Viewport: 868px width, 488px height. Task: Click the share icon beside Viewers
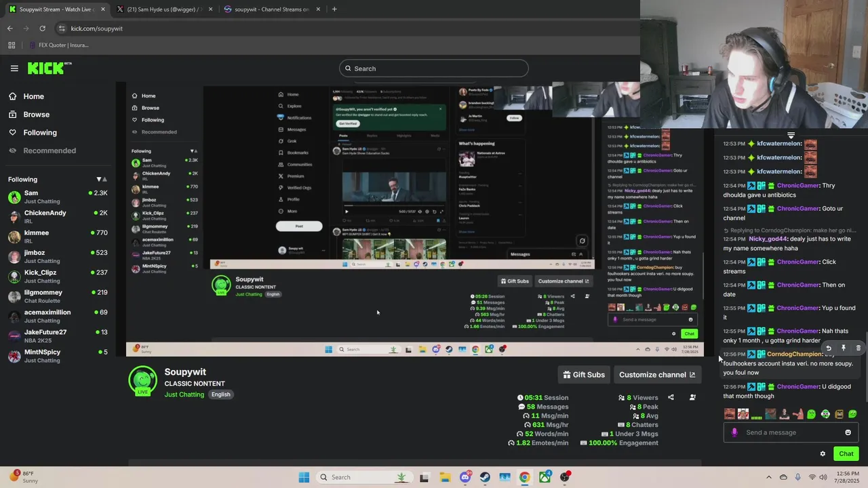671,398
